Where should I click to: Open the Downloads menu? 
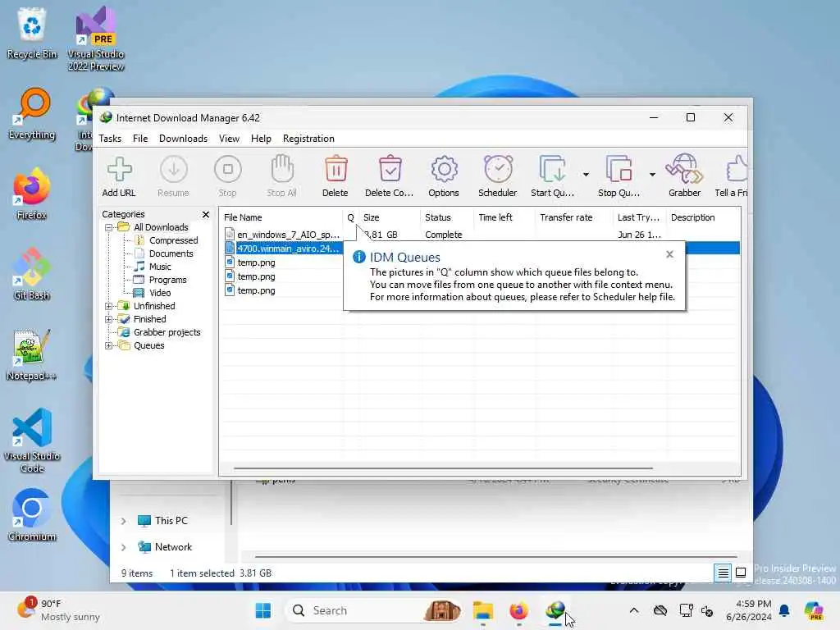[x=183, y=139]
